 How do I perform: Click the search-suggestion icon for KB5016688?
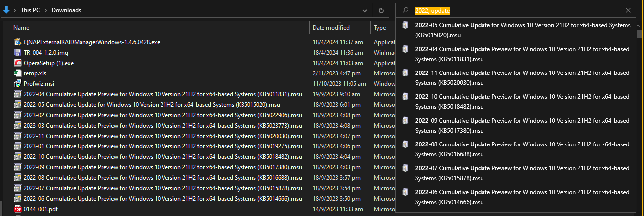click(x=405, y=144)
